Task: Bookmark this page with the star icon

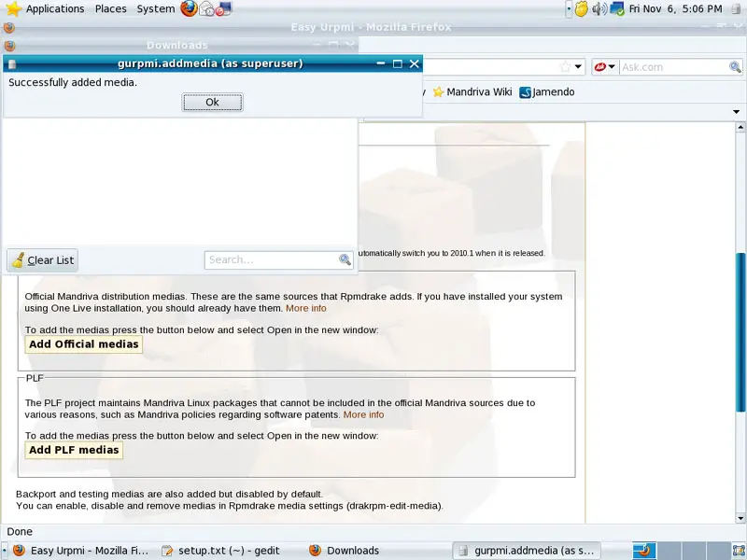Action: pyautogui.click(x=565, y=67)
